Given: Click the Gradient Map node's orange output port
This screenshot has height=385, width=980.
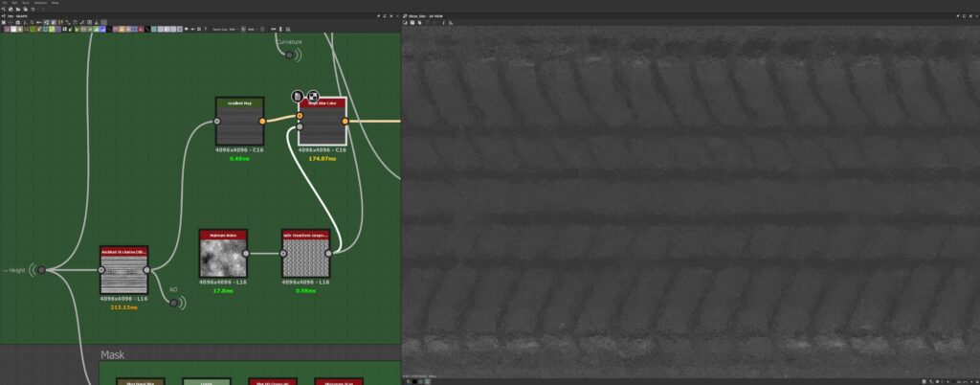Looking at the screenshot, I should (262, 122).
